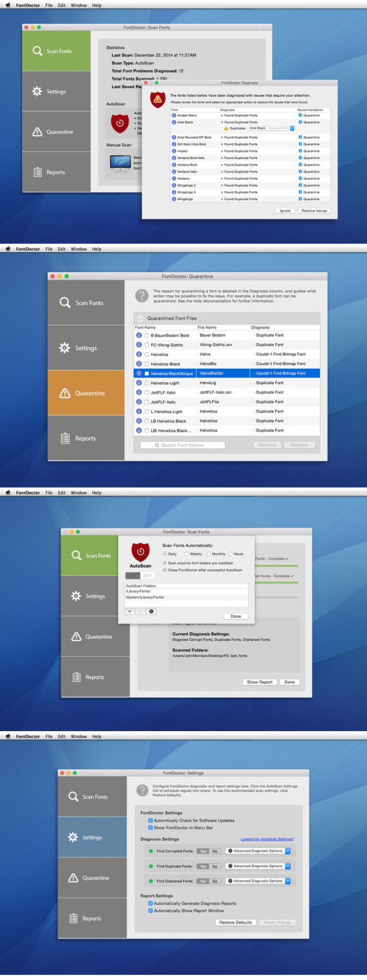Click the Ignore button
The image size is (367, 980).
pyautogui.click(x=285, y=211)
